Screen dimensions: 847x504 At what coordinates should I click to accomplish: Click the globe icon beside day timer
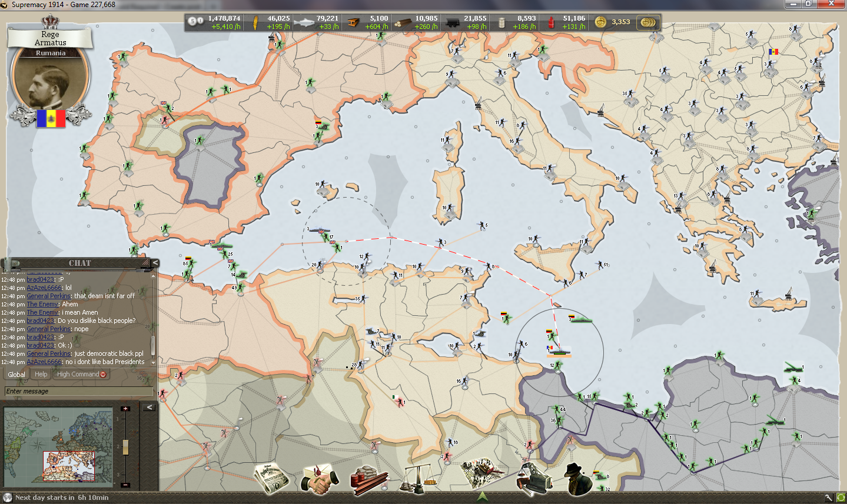[8, 498]
